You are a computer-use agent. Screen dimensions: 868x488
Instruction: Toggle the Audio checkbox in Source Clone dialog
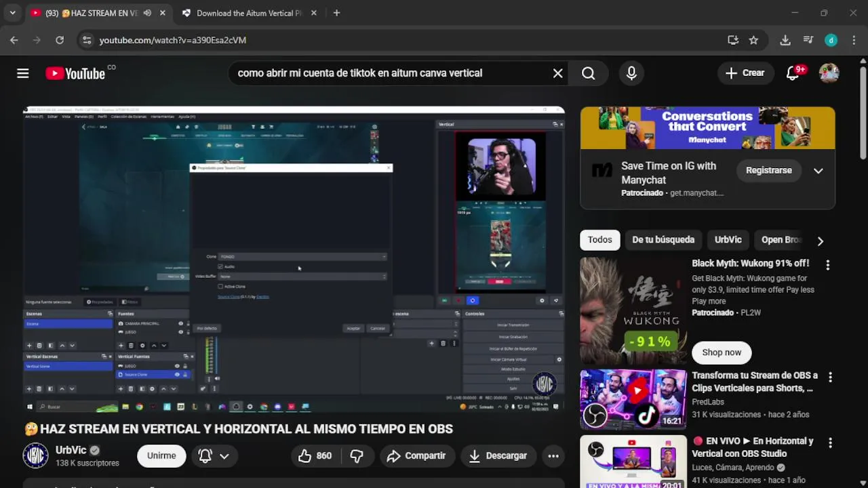coord(220,266)
